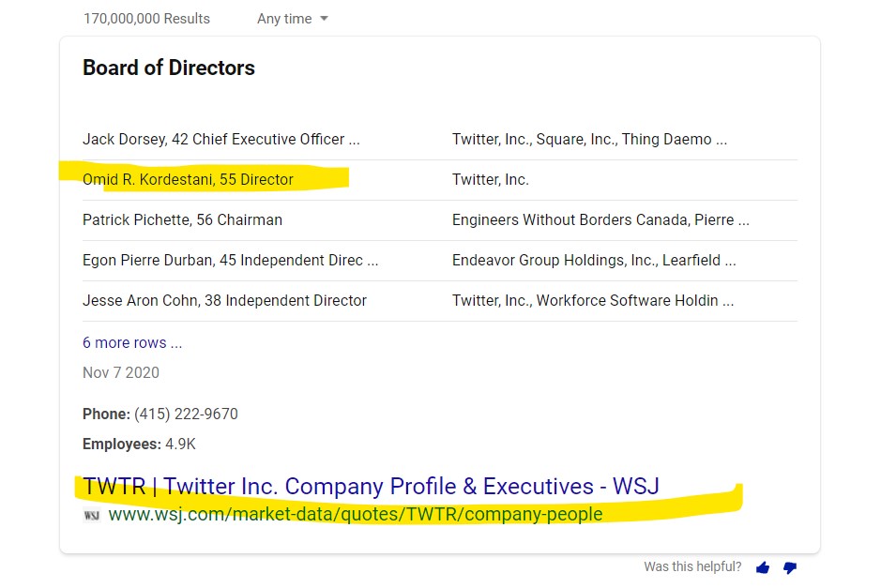The image size is (881, 588).
Task: Click the thumbs down not helpful icon
Action: point(789,567)
